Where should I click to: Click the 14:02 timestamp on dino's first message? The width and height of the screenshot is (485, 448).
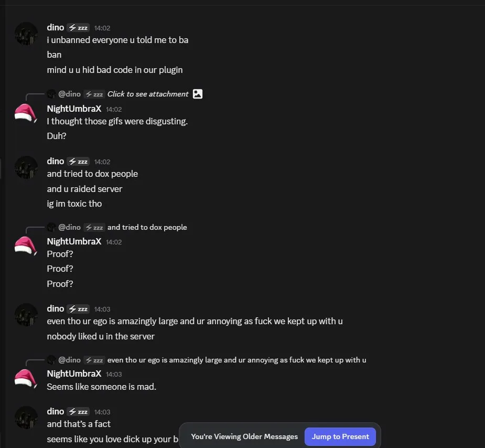[102, 28]
